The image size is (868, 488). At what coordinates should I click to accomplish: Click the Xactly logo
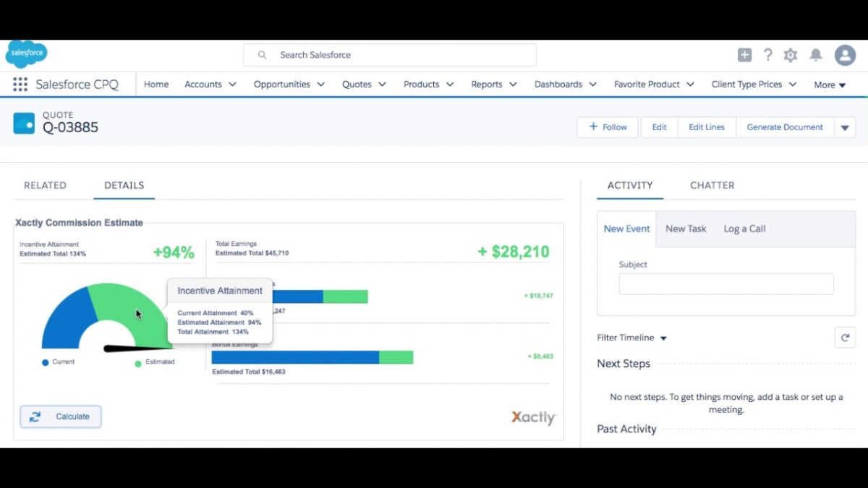click(x=533, y=417)
